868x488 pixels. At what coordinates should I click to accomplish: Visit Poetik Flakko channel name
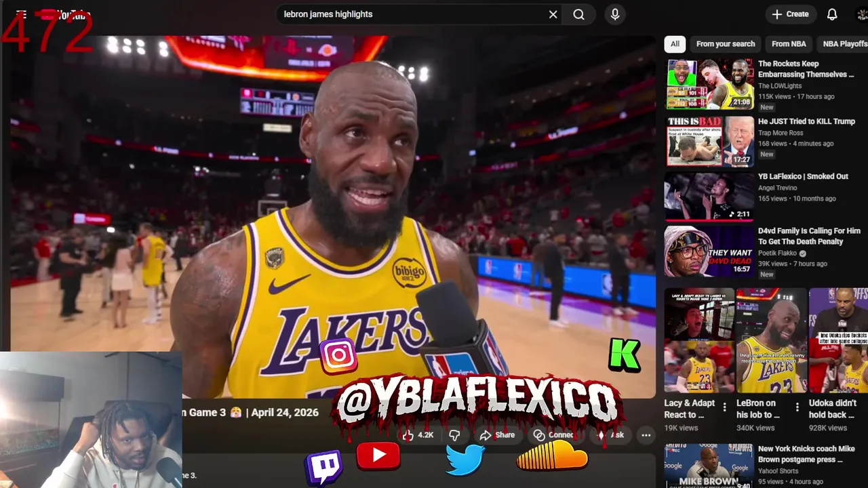777,253
